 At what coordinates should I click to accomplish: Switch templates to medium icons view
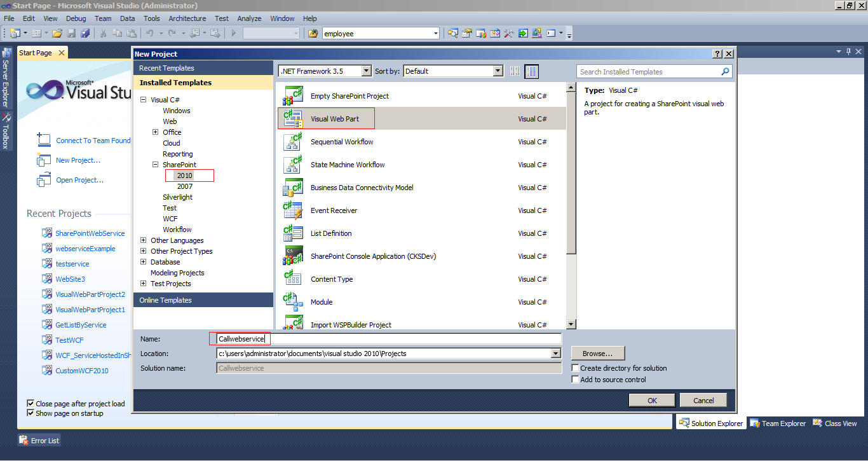[x=531, y=71]
